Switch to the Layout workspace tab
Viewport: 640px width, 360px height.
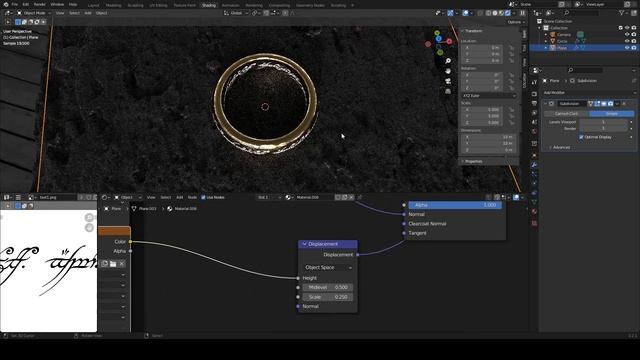[93, 5]
